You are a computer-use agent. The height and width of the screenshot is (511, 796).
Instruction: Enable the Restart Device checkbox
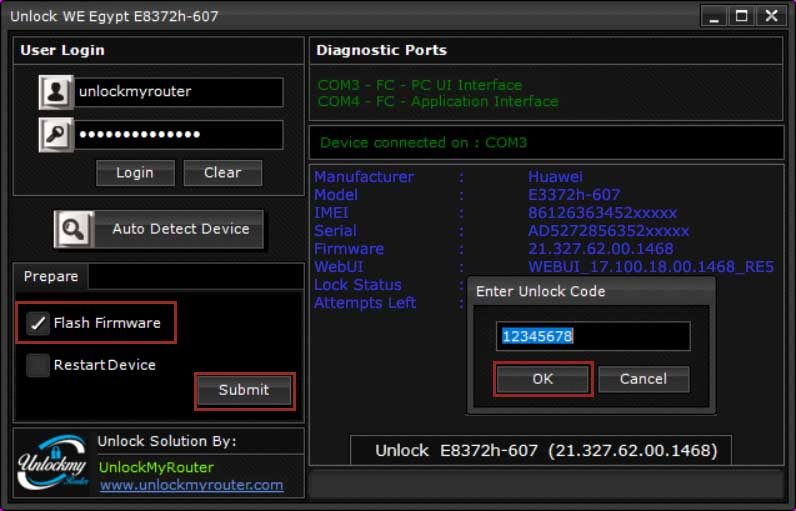pos(38,365)
